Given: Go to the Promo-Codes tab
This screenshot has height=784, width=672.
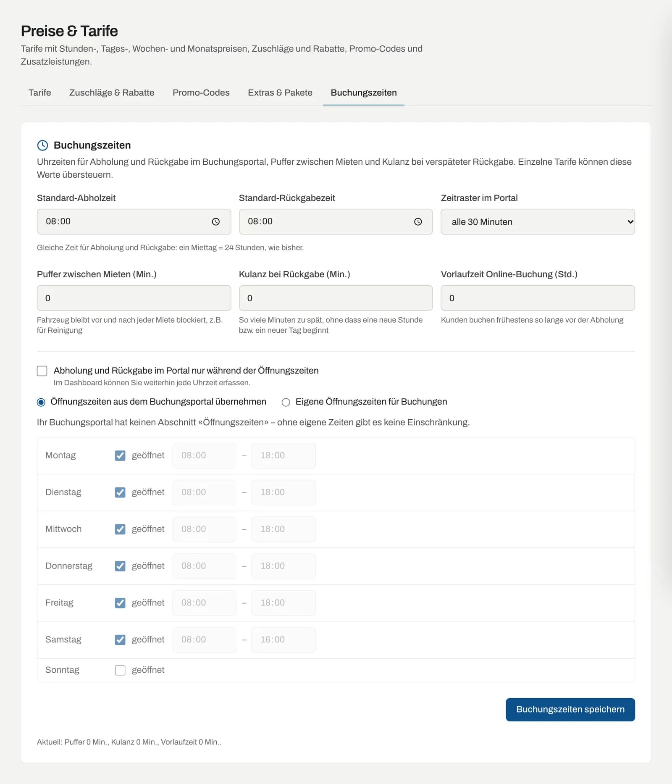Looking at the screenshot, I should tap(201, 92).
